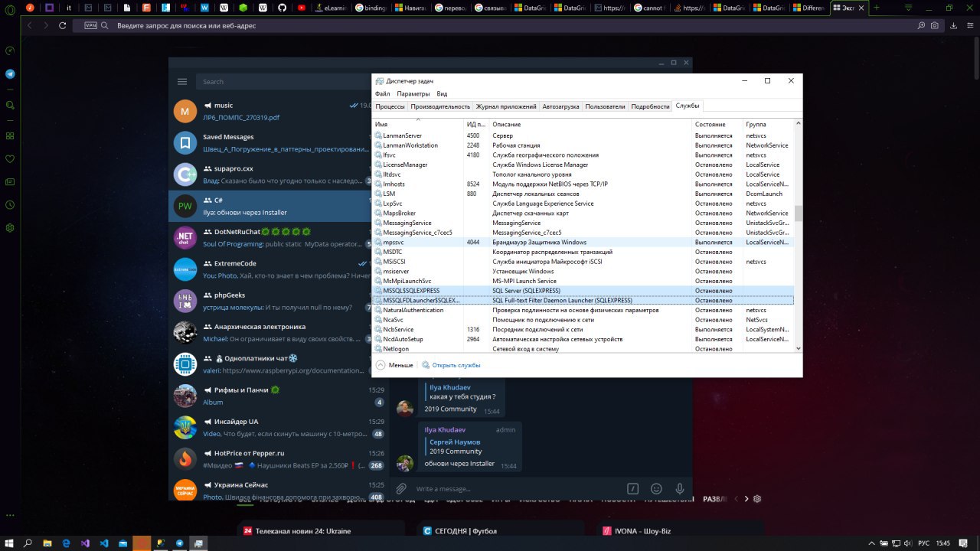The height and width of the screenshot is (551, 980).
Task: Sort services by Состояние column
Action: coord(717,124)
